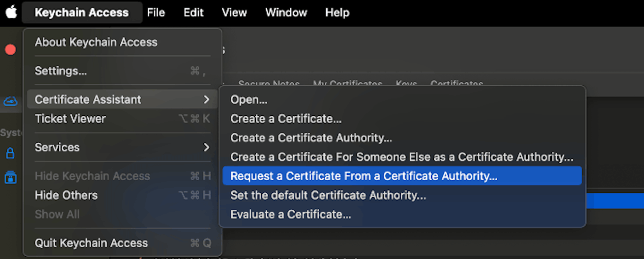
Task: Expand the Certificate Assistant submenu
Action: coord(122,99)
